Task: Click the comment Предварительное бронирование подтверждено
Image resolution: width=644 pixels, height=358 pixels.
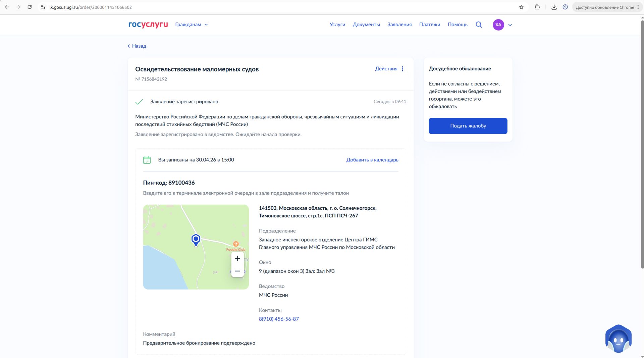Action: (199, 343)
